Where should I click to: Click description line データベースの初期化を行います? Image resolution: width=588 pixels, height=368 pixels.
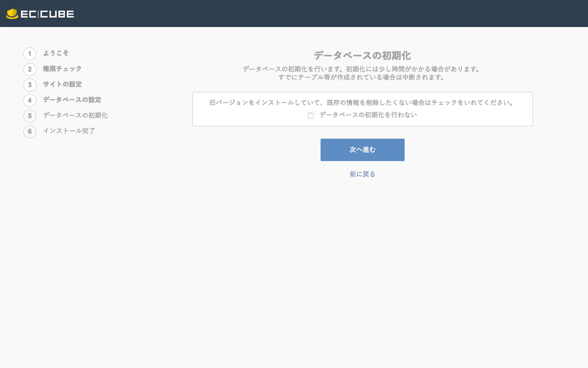(363, 69)
